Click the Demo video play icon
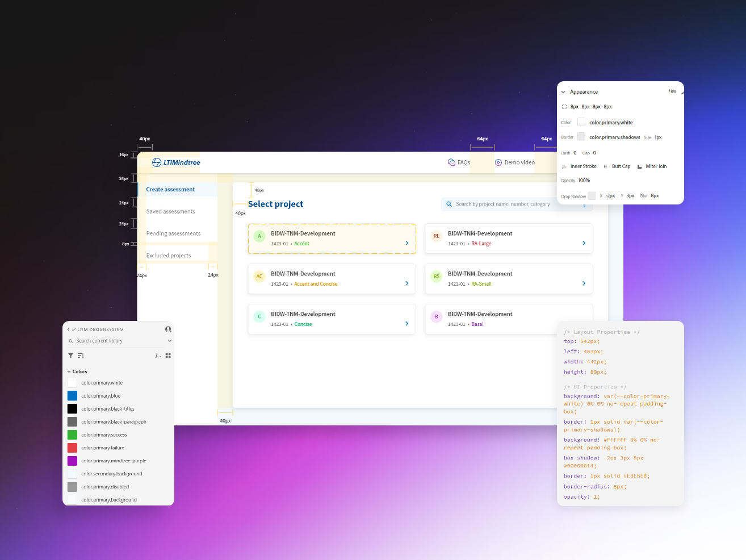This screenshot has width=746, height=560. (498, 162)
